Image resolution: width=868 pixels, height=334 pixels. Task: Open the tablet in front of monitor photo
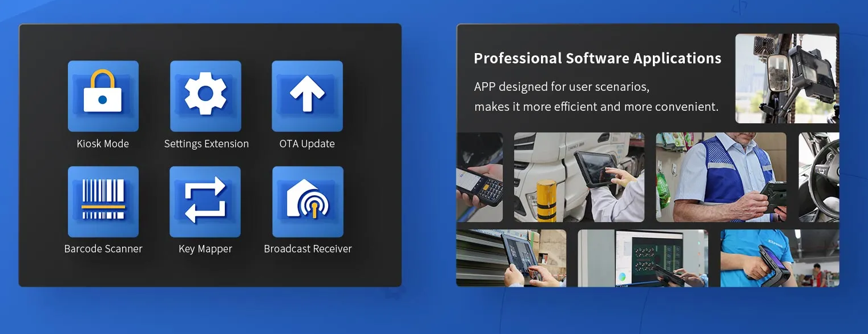pyautogui.click(x=643, y=258)
